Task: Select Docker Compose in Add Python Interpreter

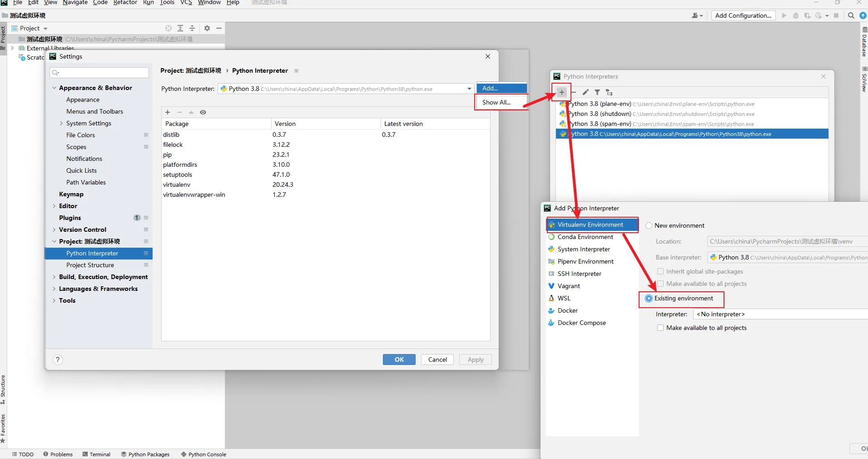Action: (x=592, y=323)
